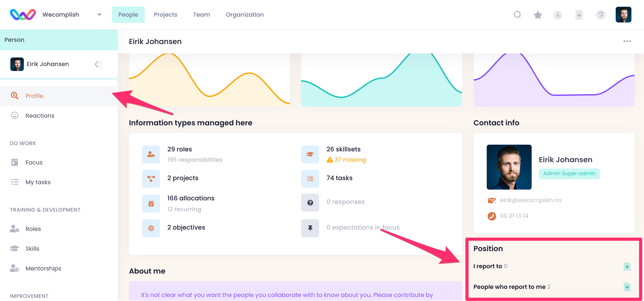Click the user avatar in top right
Viewport: 644px width, 301px height.
coord(623,15)
